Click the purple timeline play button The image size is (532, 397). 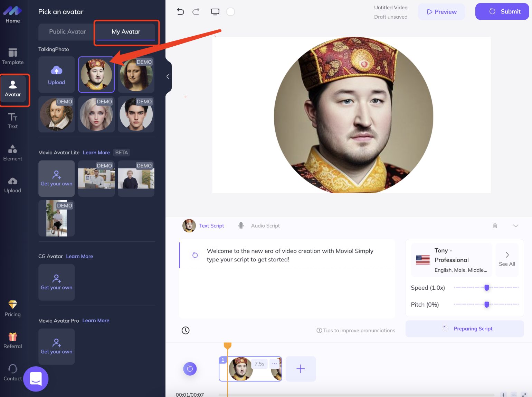point(190,369)
